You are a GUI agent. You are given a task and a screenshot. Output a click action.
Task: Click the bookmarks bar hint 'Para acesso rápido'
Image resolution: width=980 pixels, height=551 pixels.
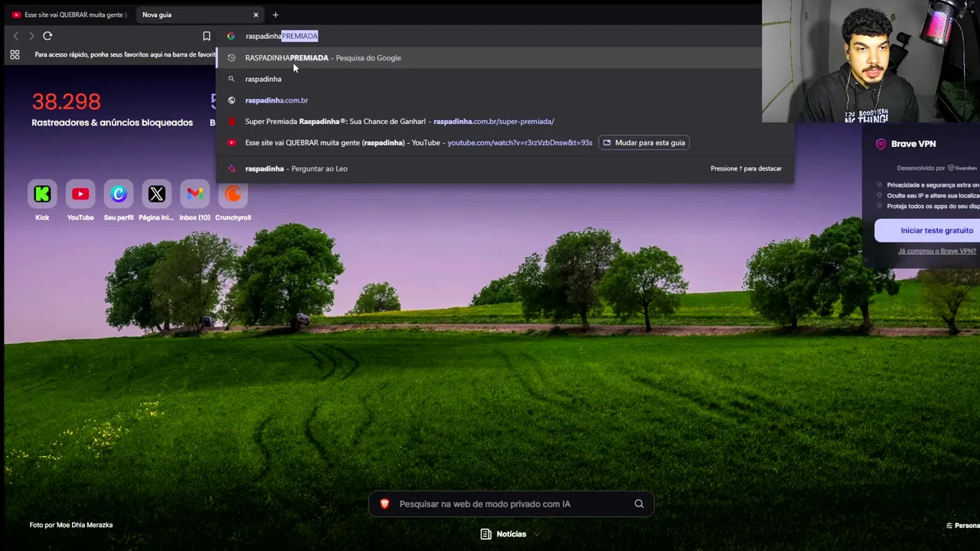[x=125, y=54]
